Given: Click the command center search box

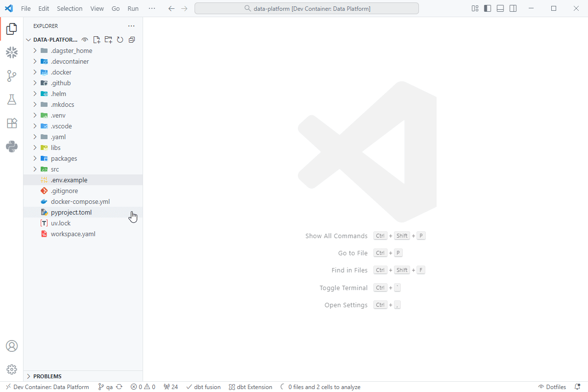Looking at the screenshot, I should [307, 8].
